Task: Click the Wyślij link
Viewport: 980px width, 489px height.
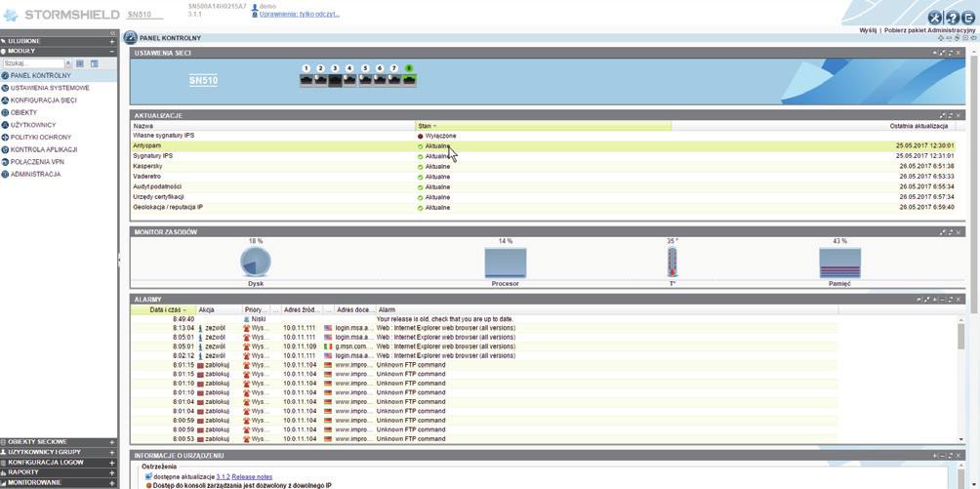Action: coord(868,30)
